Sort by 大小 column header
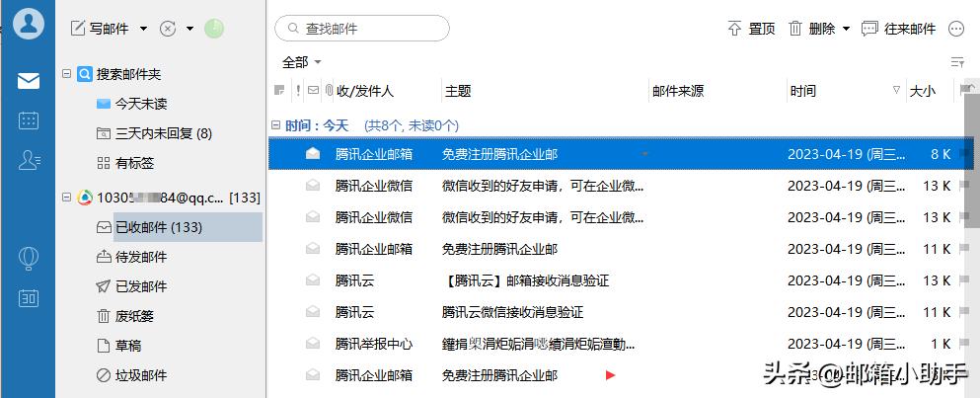The width and height of the screenshot is (980, 398). 923,91
